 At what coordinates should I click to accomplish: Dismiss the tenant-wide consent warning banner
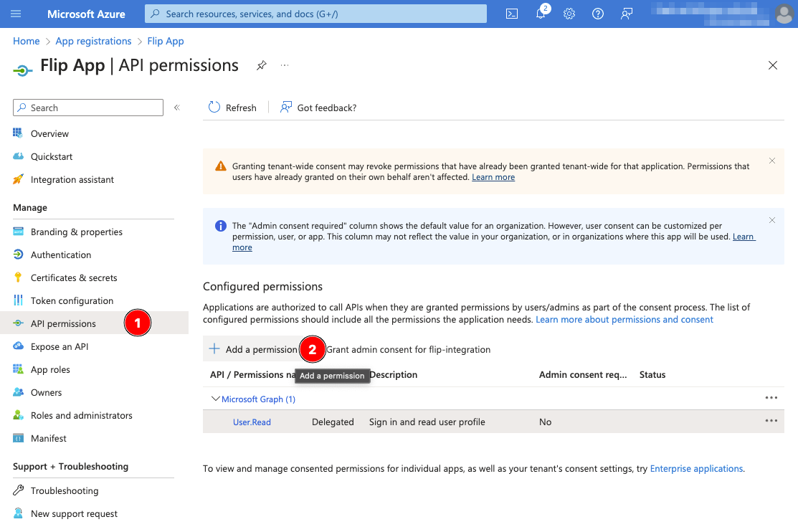[x=772, y=161]
